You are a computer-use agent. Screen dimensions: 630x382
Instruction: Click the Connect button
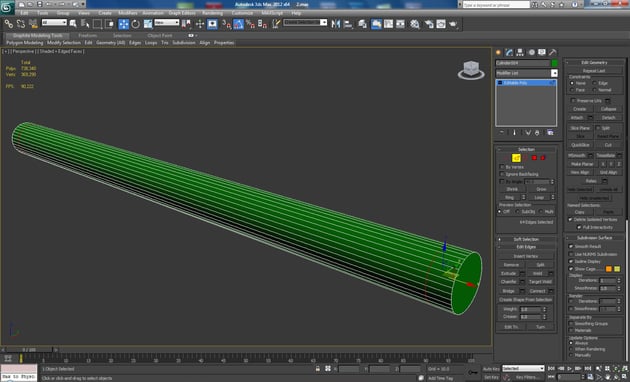coord(537,291)
